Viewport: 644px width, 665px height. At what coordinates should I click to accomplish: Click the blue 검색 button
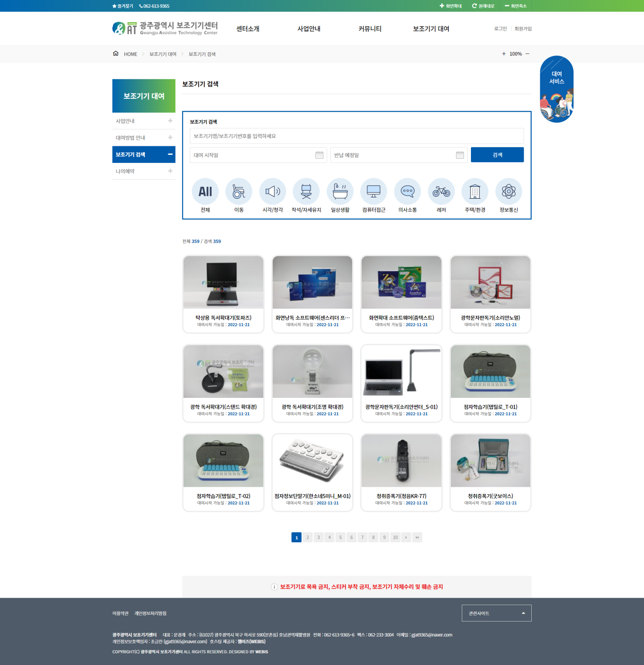coord(497,155)
